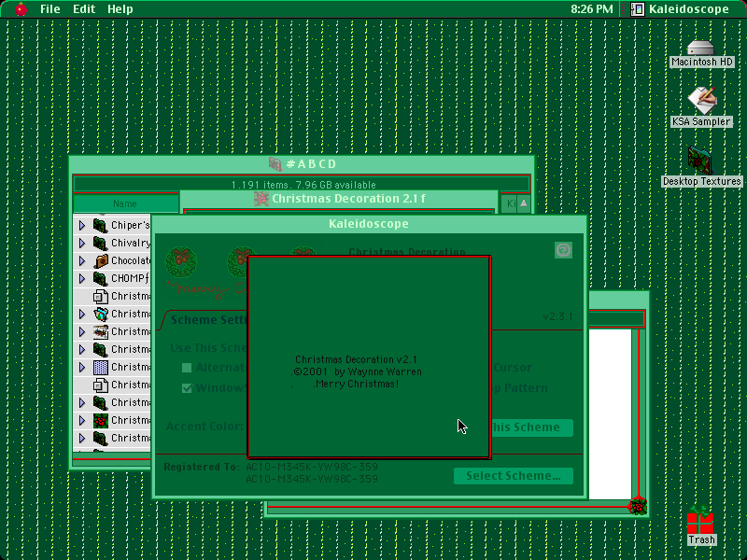Click the Ki column header
This screenshot has width=747, height=560.
click(509, 203)
